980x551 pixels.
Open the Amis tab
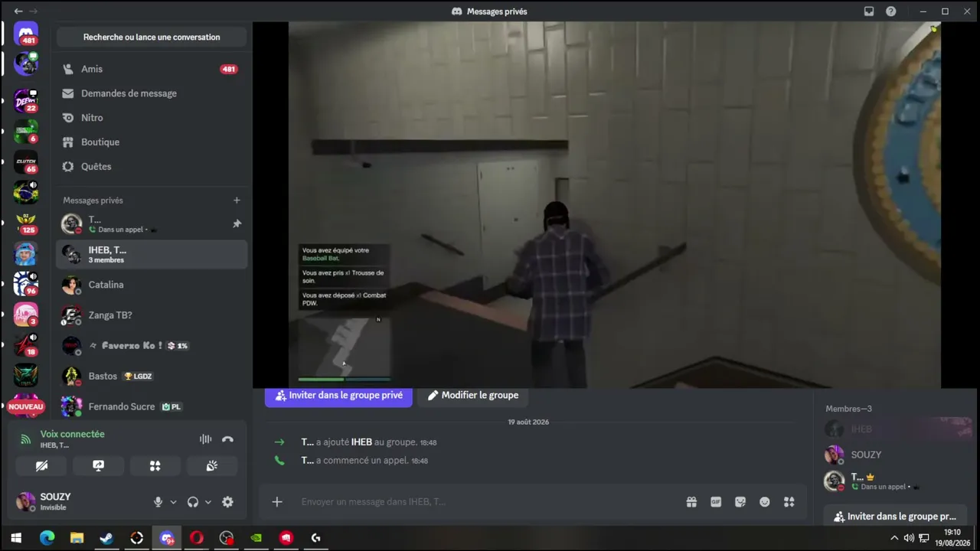pos(152,69)
